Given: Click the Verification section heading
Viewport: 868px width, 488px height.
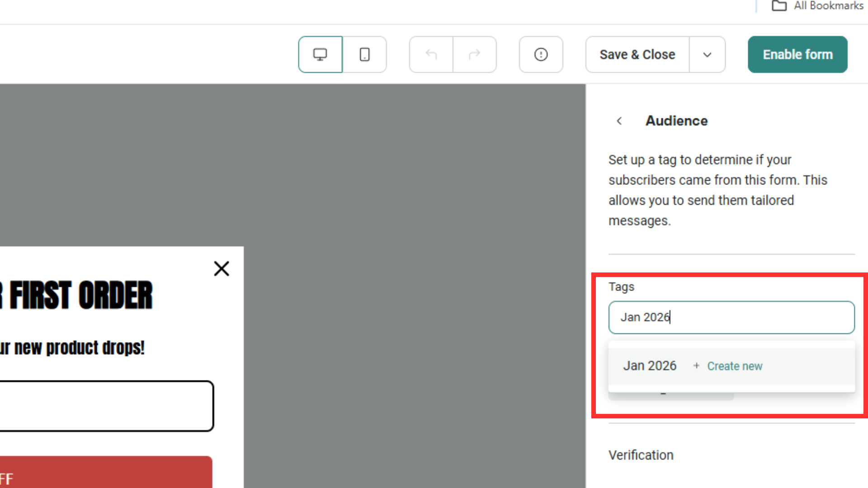Looking at the screenshot, I should coord(641,455).
